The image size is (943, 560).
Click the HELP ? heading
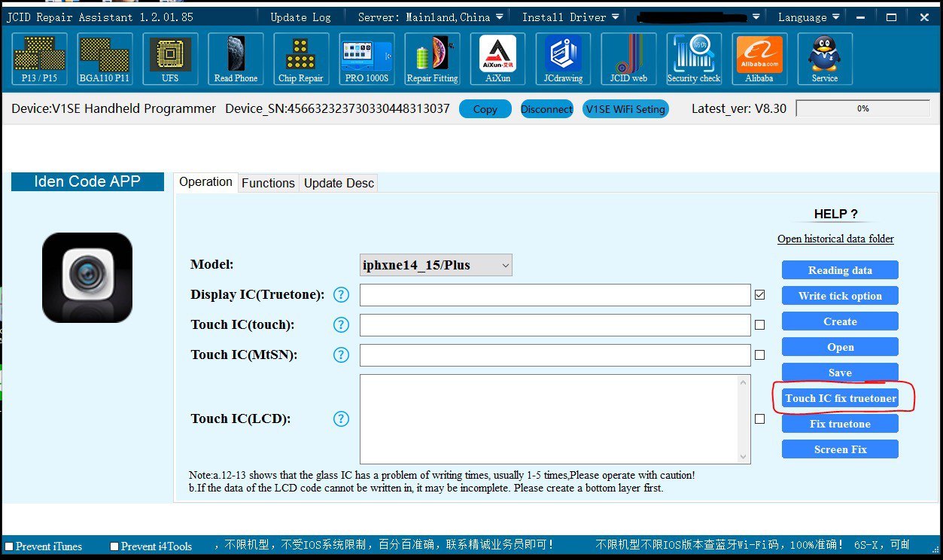pyautogui.click(x=835, y=214)
